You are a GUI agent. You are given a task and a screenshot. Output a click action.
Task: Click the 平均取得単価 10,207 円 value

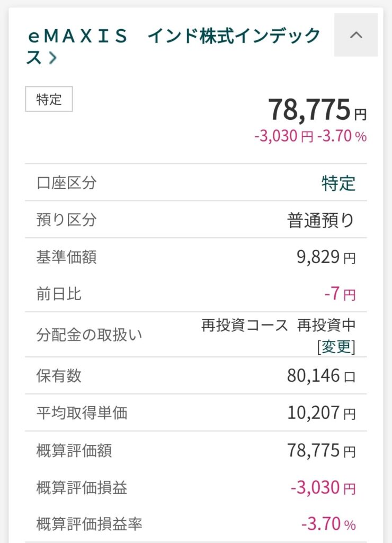322,413
